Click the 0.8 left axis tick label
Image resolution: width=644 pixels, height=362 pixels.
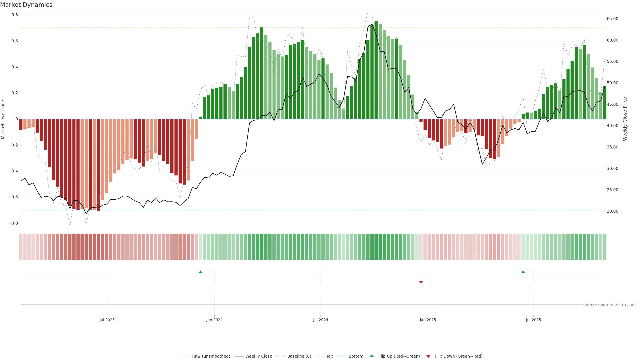(15, 15)
